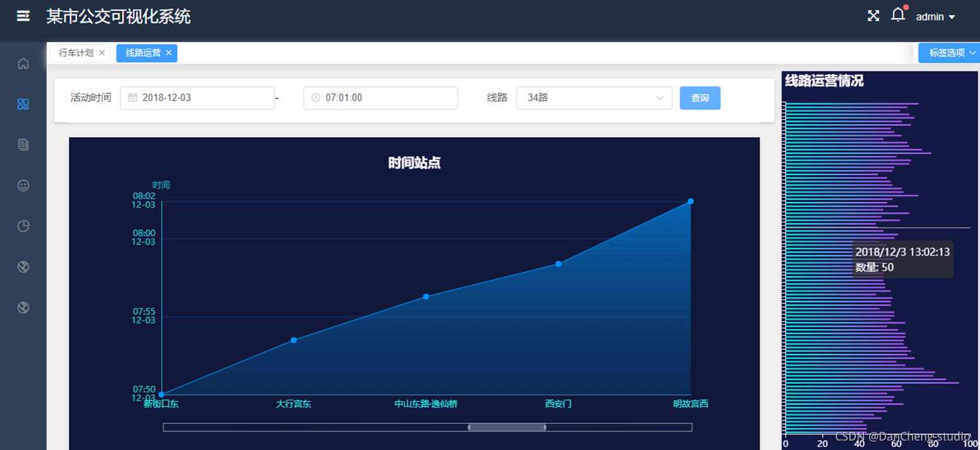The image size is (980, 450).
Task: Open the 34路 route selector
Action: (594, 98)
